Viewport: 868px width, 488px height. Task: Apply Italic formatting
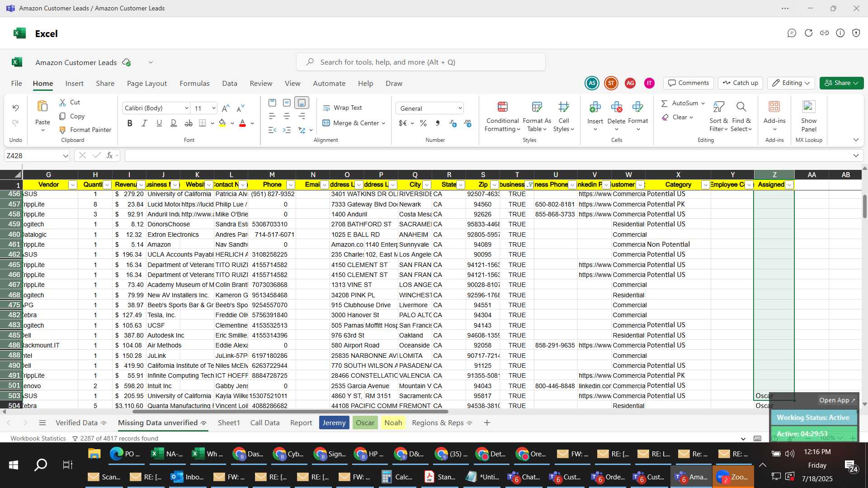[x=144, y=123]
